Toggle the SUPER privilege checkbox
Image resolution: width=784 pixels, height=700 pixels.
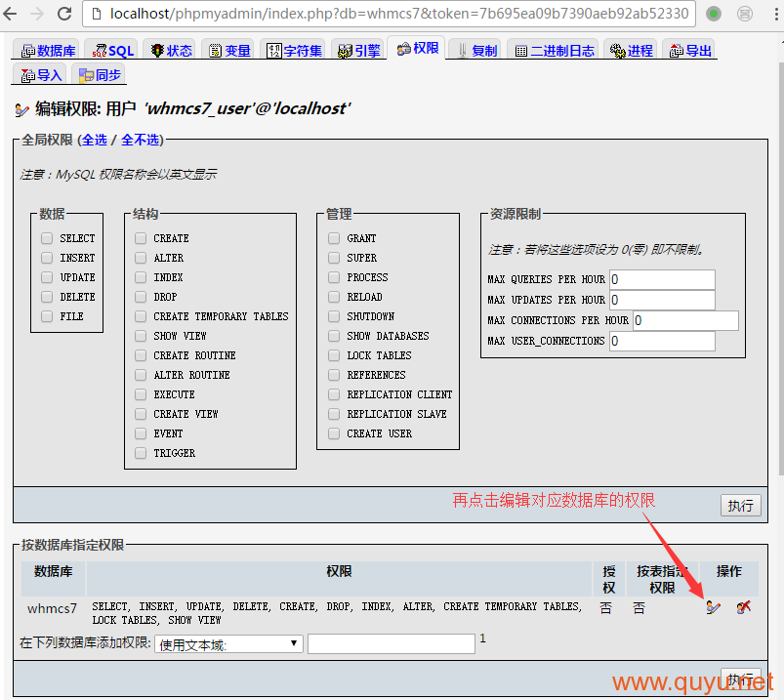pos(334,258)
